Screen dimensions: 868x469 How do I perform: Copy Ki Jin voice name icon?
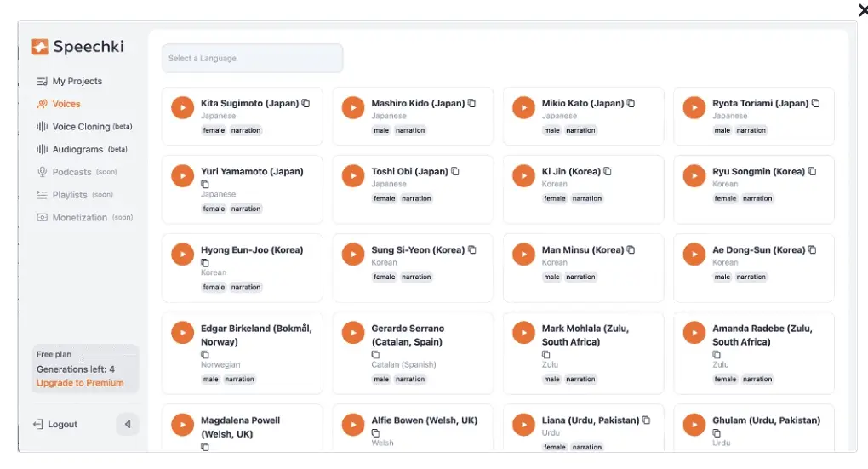click(608, 171)
